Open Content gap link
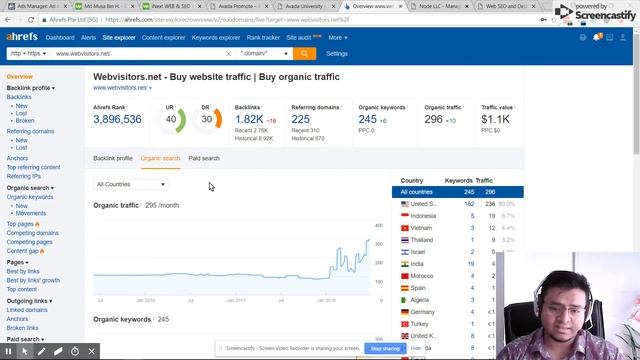 point(22,251)
